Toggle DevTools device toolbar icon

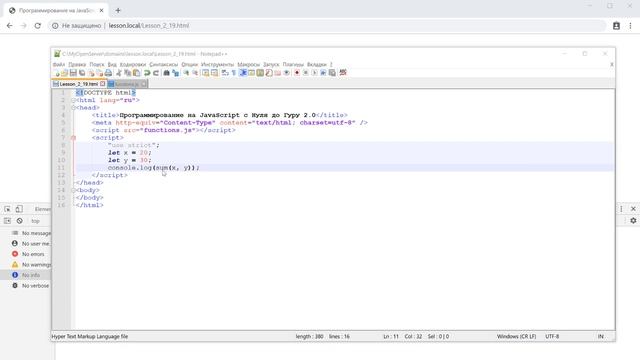pyautogui.click(x=19, y=209)
